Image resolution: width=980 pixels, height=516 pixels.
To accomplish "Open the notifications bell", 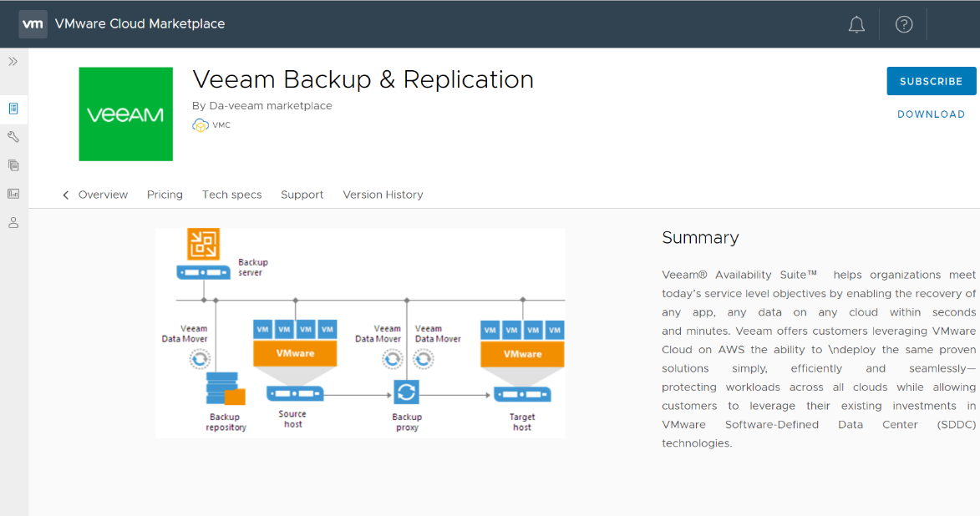I will [x=856, y=24].
